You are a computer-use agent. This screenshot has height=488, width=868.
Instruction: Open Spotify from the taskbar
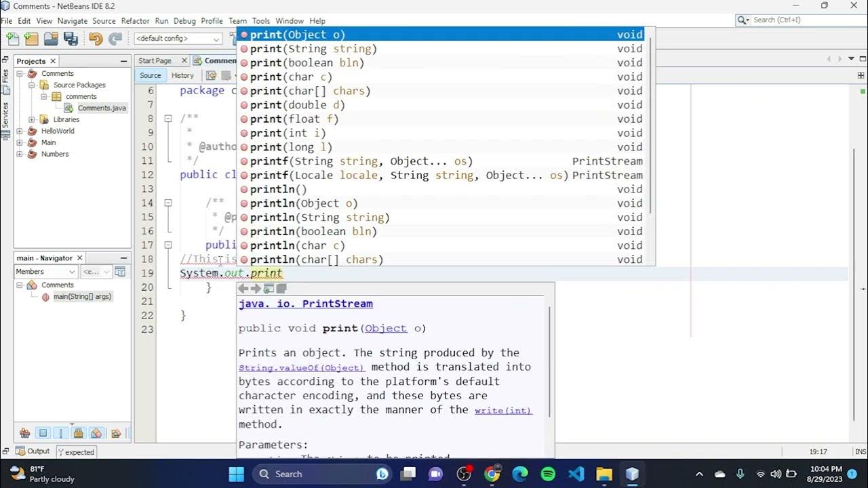pos(549,474)
